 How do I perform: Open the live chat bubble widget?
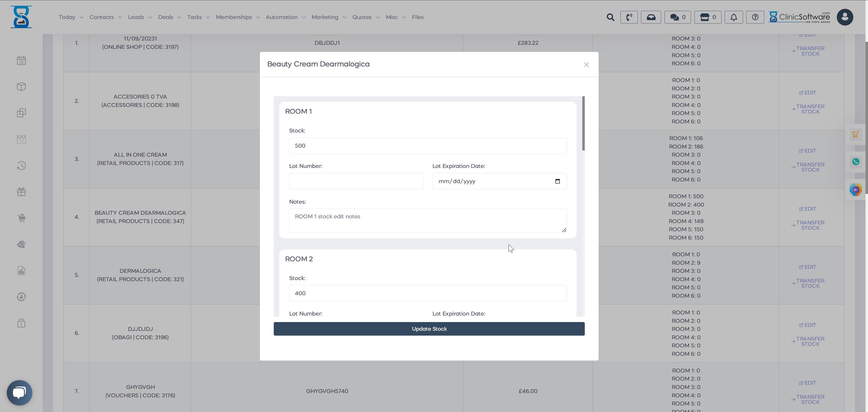tap(19, 393)
